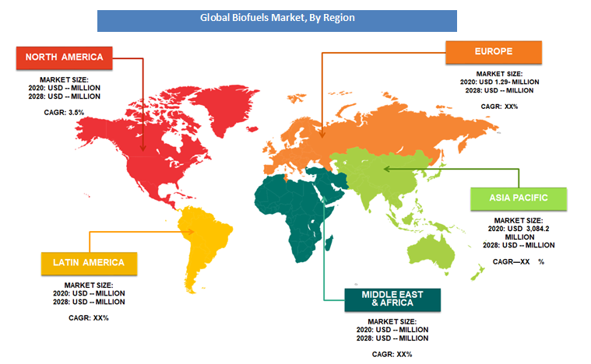Screen dimensions: 591x364
Task: Click the 'Global Biofuels Market, By Region' title banner
Action: coord(277,21)
